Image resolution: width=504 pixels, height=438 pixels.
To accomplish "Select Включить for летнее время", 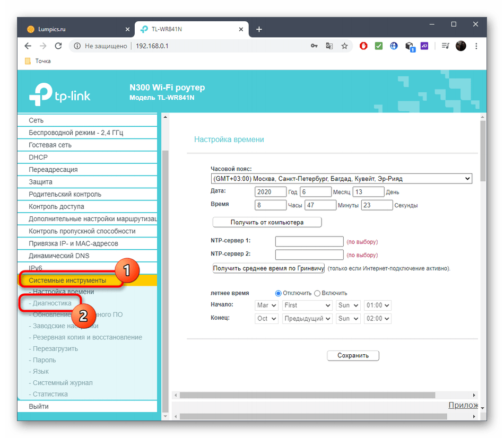I will (317, 293).
